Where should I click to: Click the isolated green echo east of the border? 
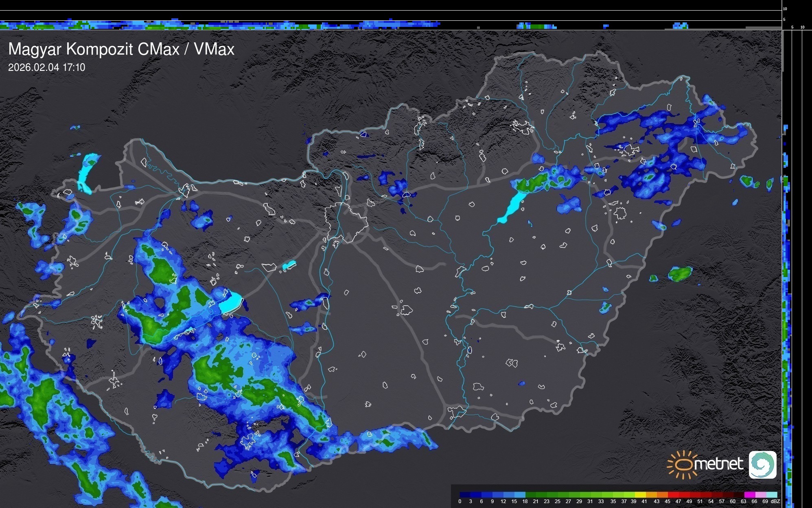click(x=680, y=274)
